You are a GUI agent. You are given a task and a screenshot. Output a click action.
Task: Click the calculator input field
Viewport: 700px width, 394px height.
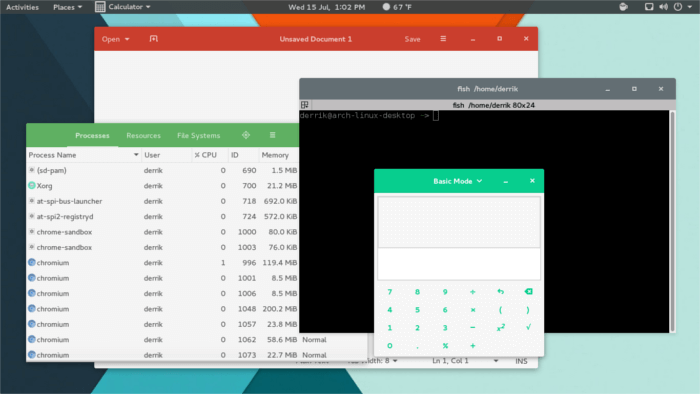[459, 264]
